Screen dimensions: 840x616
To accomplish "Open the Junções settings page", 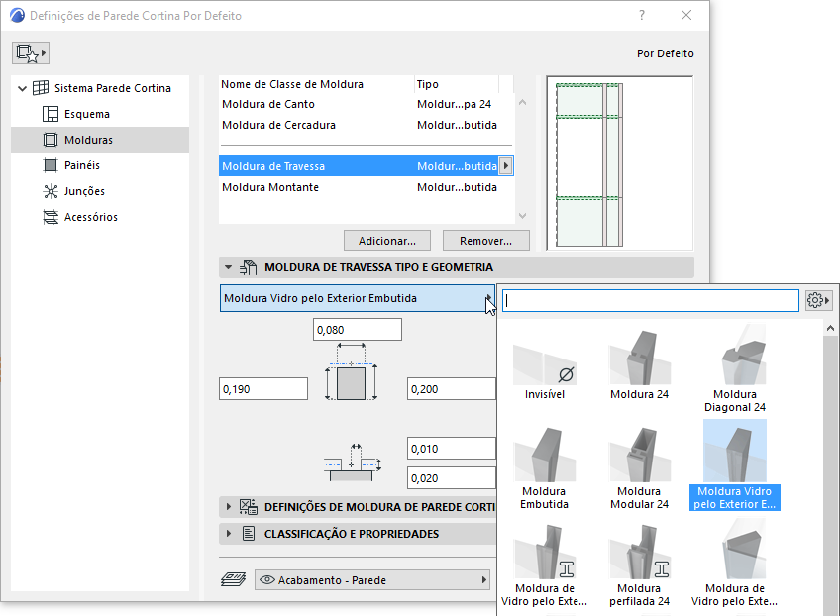I will [83, 191].
